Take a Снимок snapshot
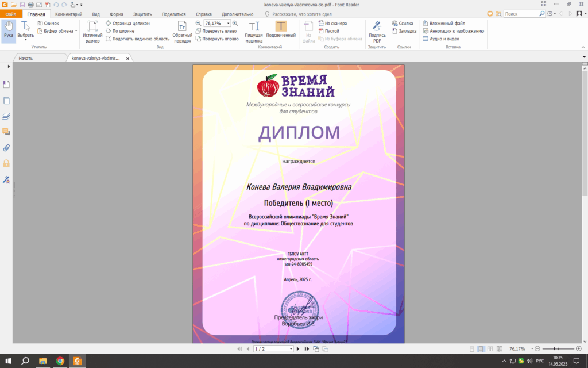Viewport: 588px width, 368px height. 48,23
